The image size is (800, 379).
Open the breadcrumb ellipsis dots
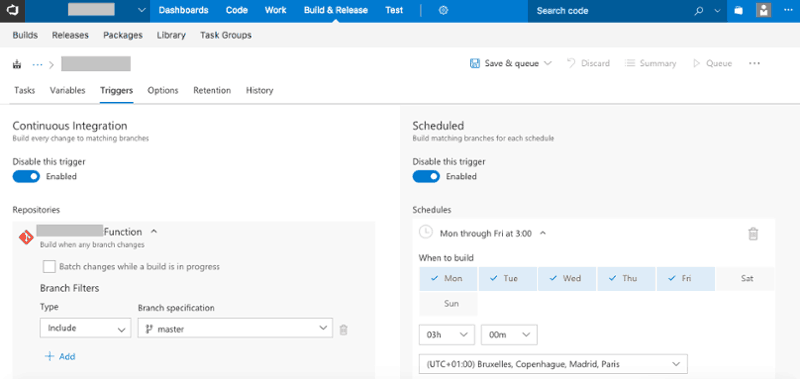[37, 64]
